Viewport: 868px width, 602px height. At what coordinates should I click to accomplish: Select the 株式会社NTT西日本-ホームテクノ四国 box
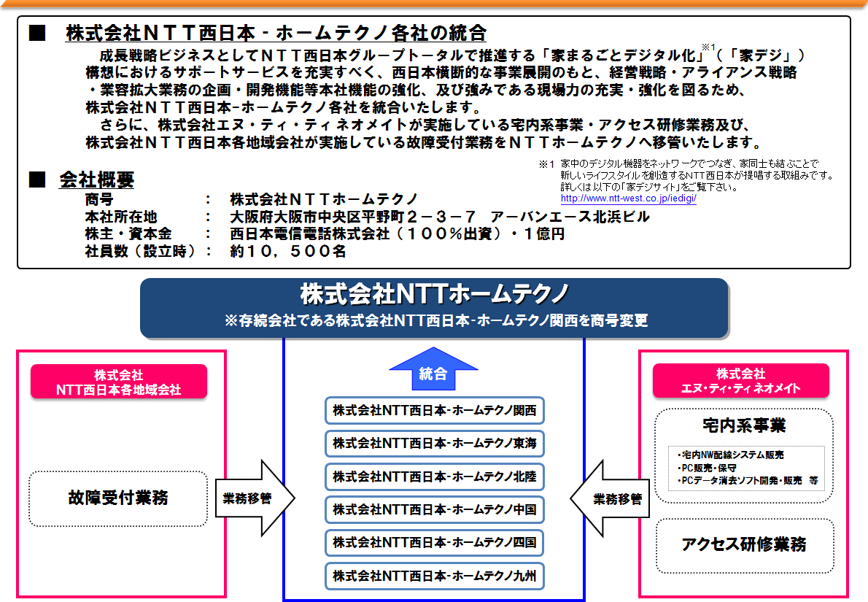point(435,543)
